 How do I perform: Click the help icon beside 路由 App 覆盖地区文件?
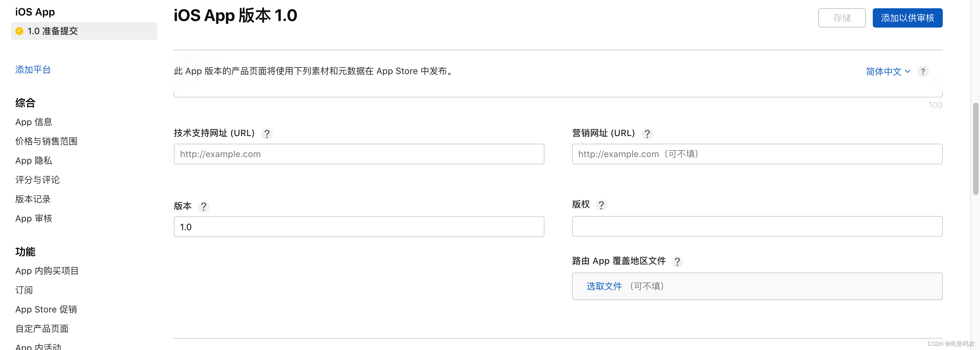(677, 261)
